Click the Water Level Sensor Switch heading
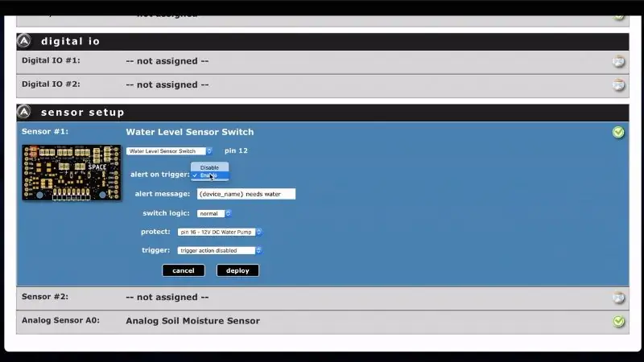644x362 pixels. [190, 132]
